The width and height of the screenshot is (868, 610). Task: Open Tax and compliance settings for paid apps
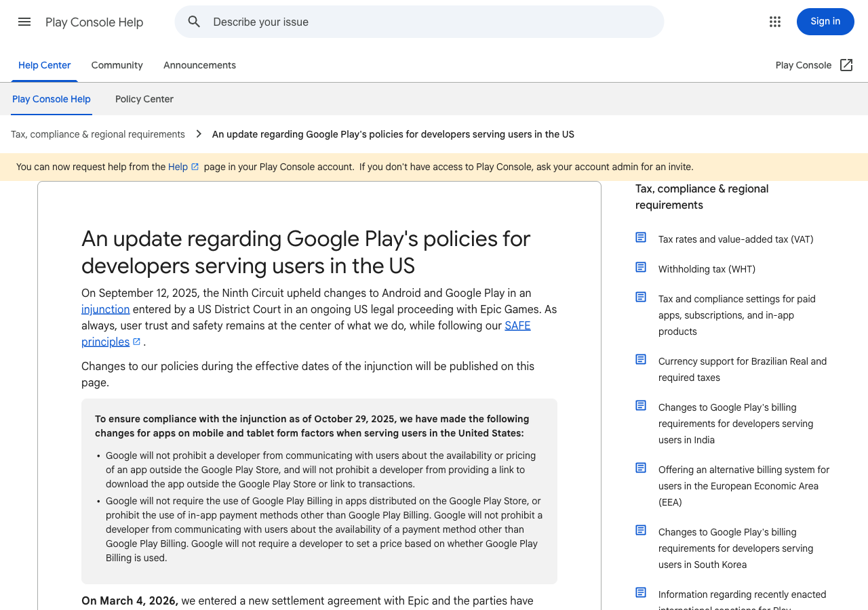[737, 315]
